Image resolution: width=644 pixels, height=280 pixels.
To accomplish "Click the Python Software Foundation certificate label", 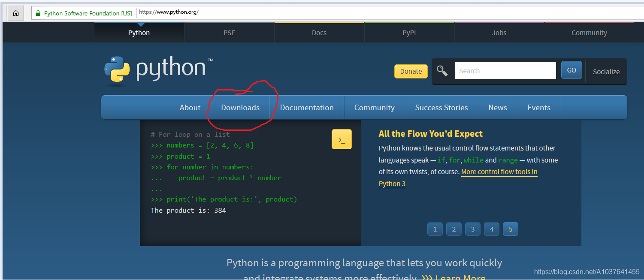I will tap(88, 13).
